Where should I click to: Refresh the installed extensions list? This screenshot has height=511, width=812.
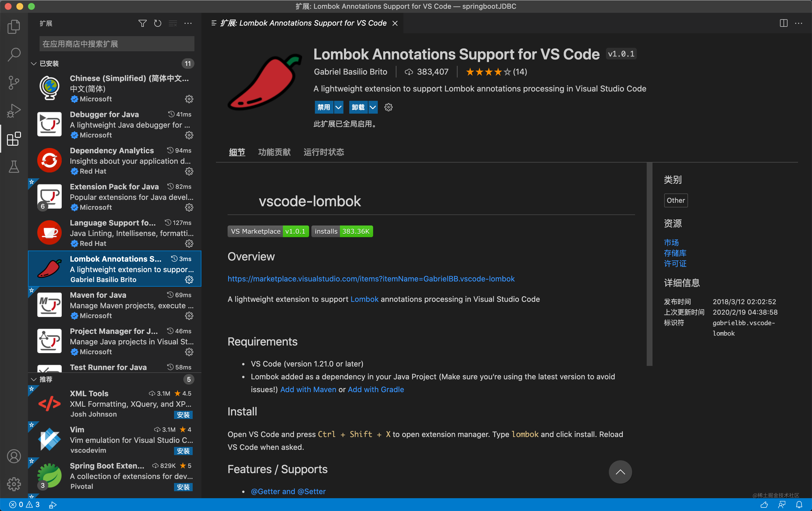click(x=157, y=23)
